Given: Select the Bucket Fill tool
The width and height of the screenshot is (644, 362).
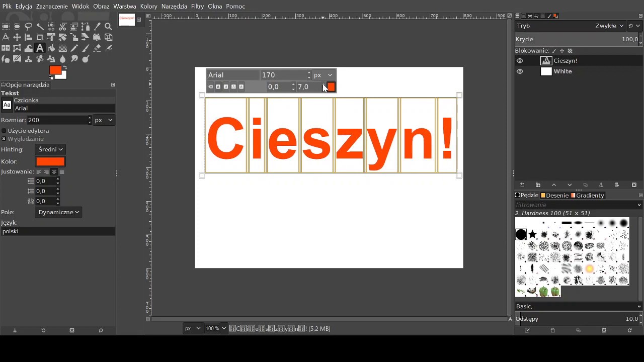Looking at the screenshot, I should [x=51, y=48].
